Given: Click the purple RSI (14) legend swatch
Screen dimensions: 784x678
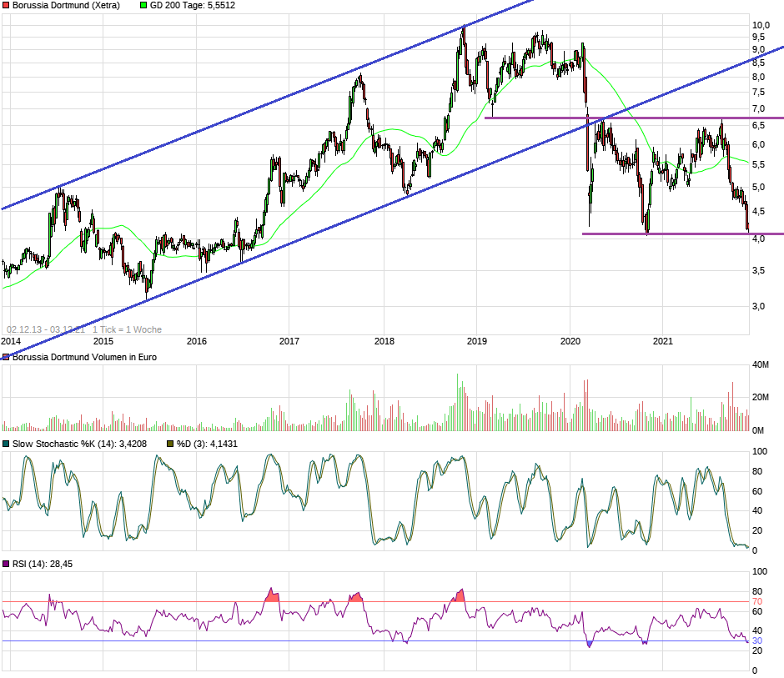Looking at the screenshot, I should click(x=6, y=564).
